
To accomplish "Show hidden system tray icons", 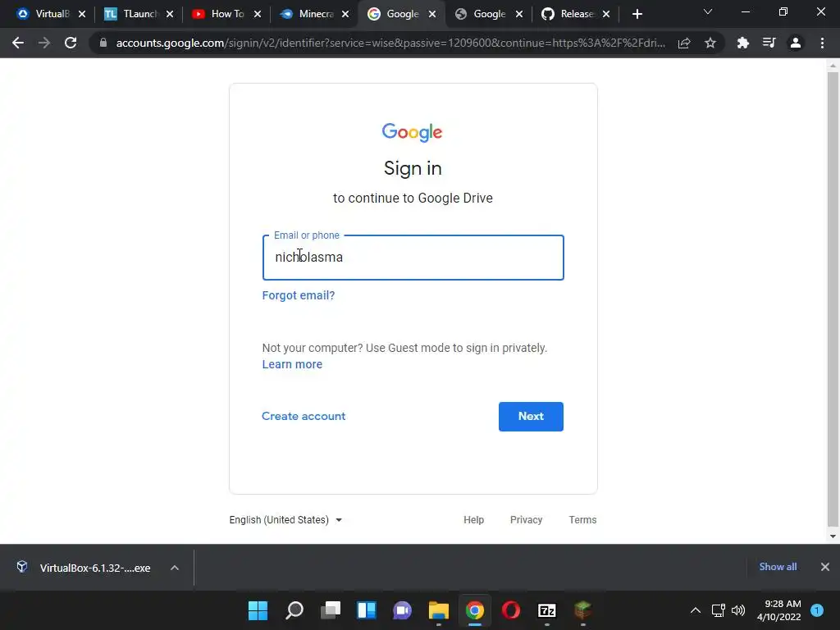I will (x=696, y=610).
